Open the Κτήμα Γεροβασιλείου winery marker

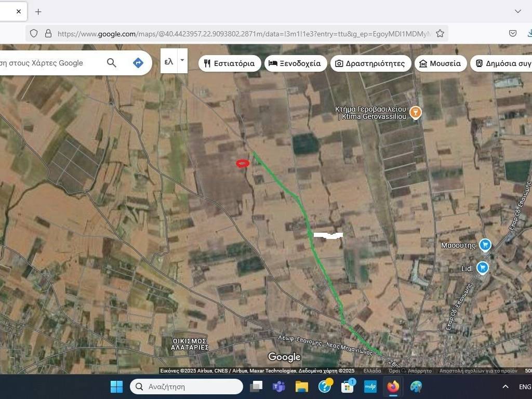pyautogui.click(x=415, y=112)
